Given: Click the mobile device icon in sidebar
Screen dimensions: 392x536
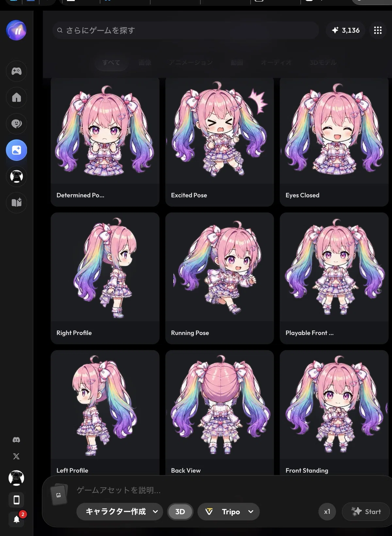Looking at the screenshot, I should click(16, 500).
